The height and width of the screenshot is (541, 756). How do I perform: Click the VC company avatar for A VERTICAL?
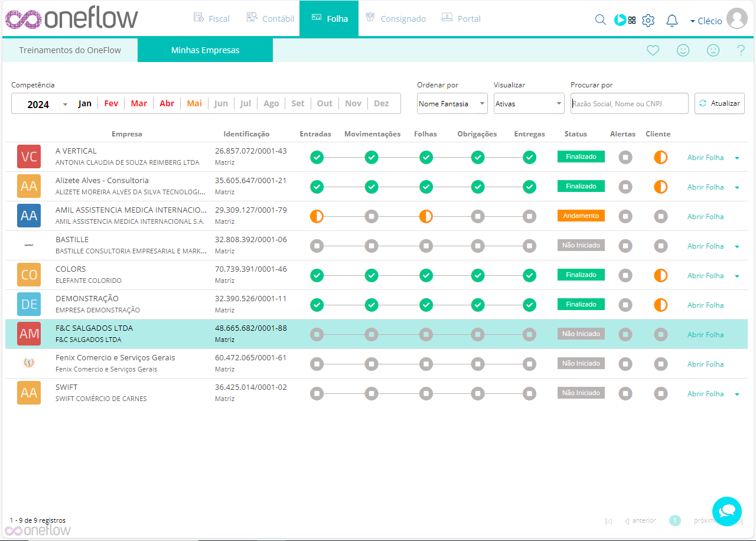click(29, 157)
